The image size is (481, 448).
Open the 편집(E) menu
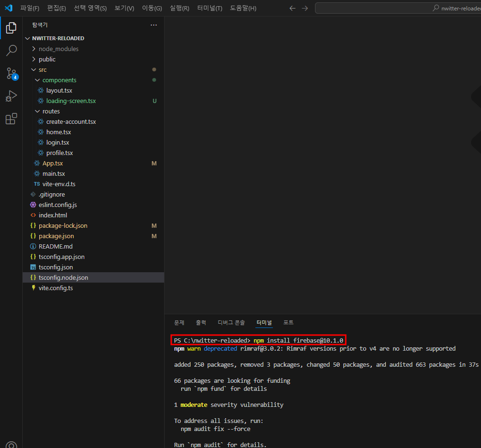(x=56, y=9)
